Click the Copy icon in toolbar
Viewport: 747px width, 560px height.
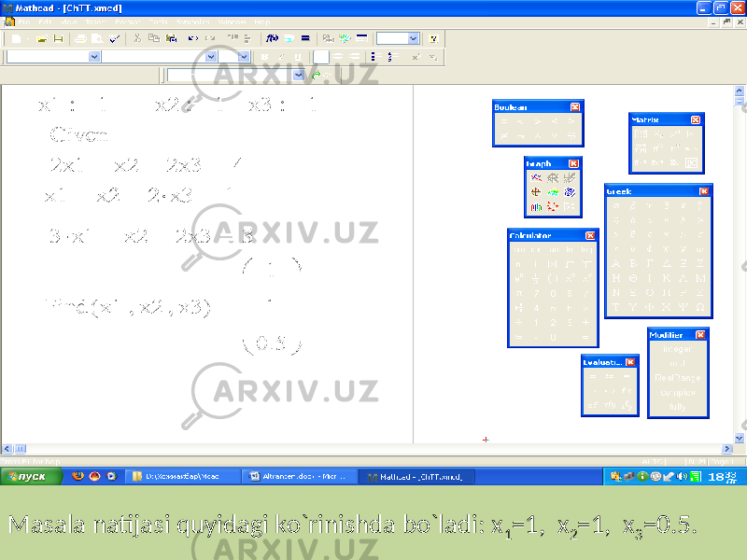click(x=154, y=38)
